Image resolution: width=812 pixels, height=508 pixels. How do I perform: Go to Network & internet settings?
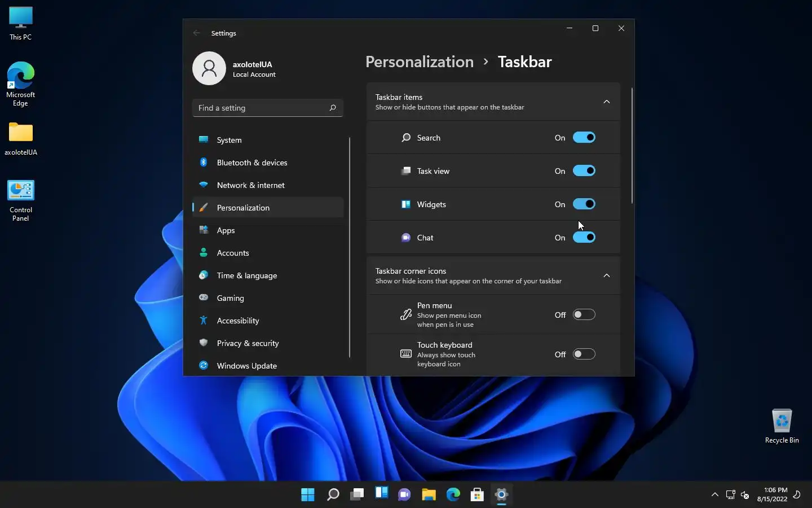(268, 185)
